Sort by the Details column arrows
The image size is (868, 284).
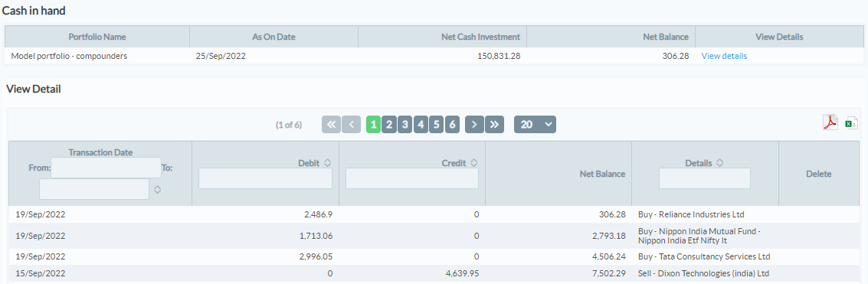[719, 163]
